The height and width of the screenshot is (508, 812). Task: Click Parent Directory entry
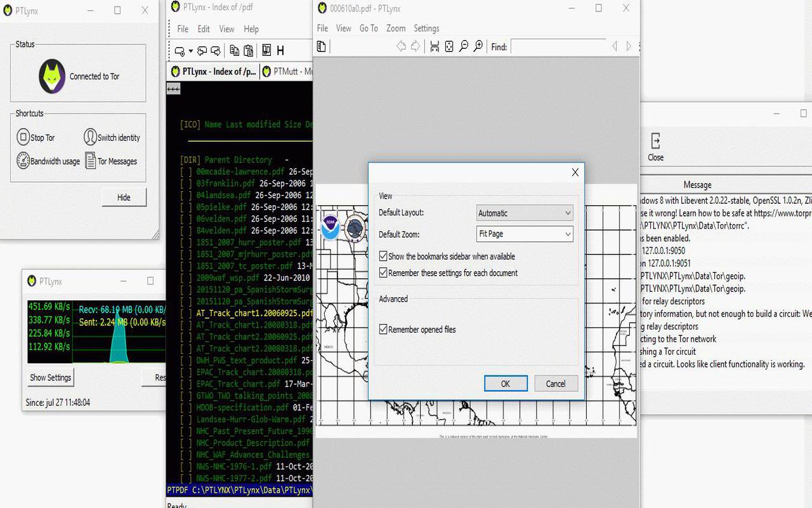pyautogui.click(x=238, y=160)
